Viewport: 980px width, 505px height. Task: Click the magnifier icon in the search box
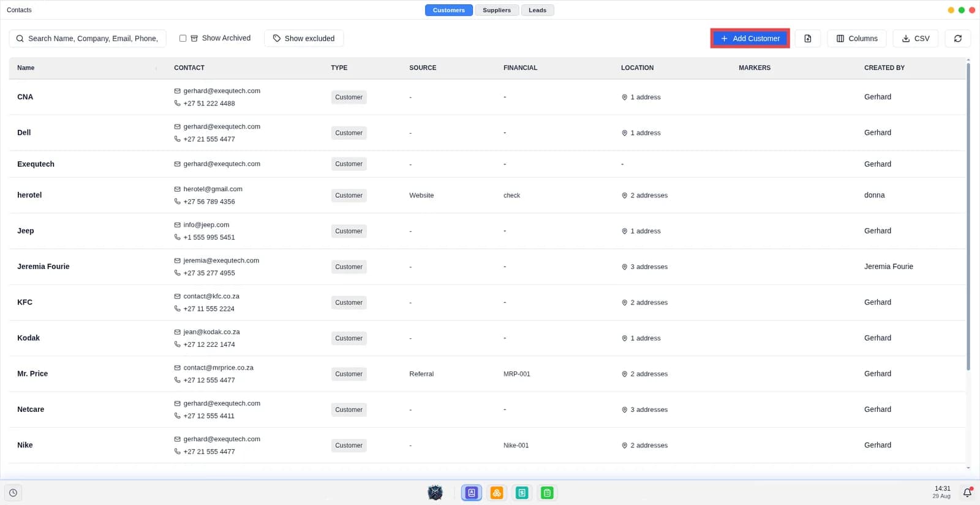20,39
